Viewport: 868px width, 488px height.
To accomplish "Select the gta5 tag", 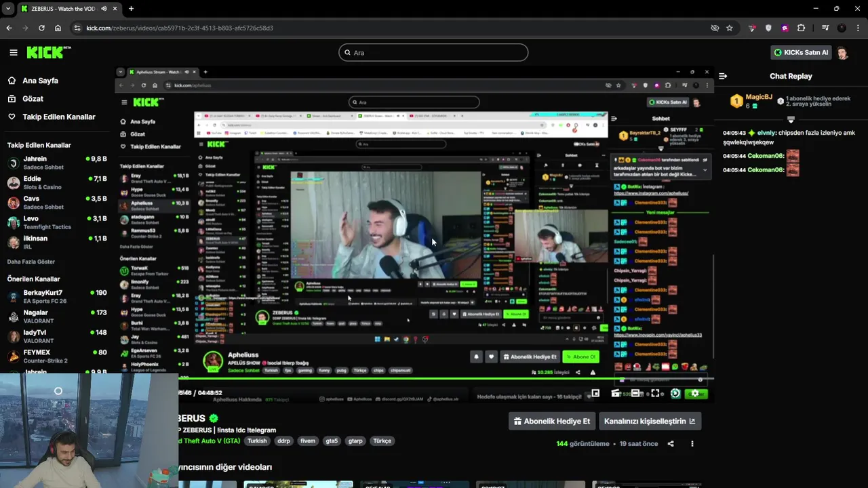I will pyautogui.click(x=332, y=441).
